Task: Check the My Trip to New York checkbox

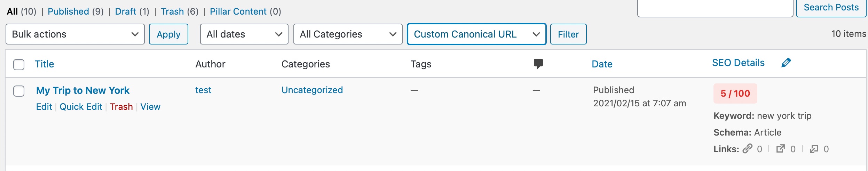Action: [x=19, y=91]
